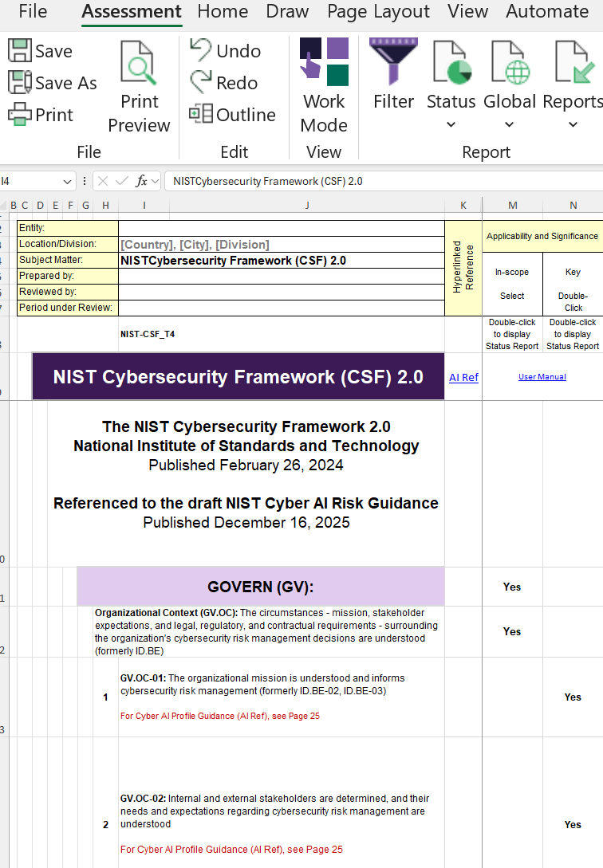Open the Page Layout tab
This screenshot has height=868, width=603.
[378, 12]
